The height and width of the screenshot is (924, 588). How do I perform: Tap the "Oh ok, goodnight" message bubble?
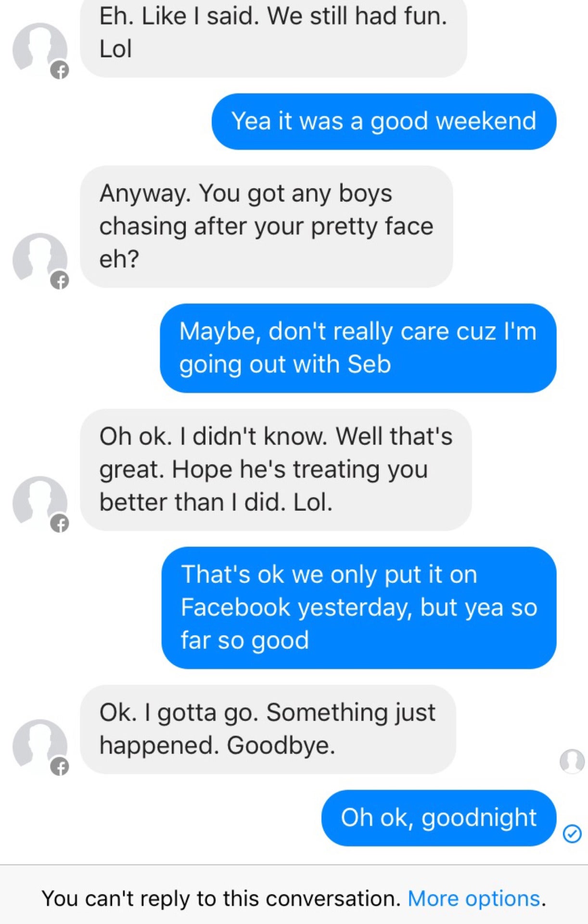click(438, 818)
